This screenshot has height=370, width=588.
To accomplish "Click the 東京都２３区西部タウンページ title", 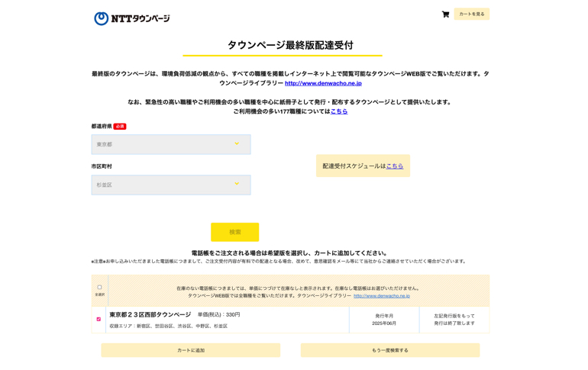I will point(150,314).
